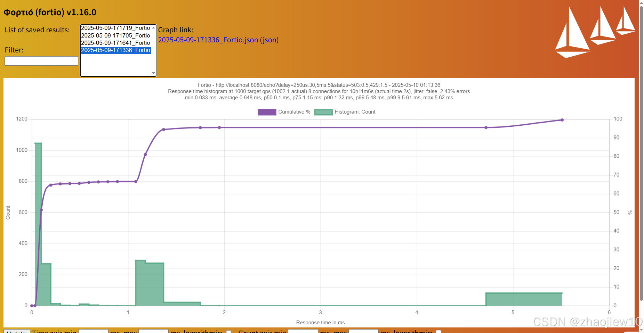This screenshot has width=644, height=333.
Task: Click the Filter text input field
Action: tap(41, 61)
